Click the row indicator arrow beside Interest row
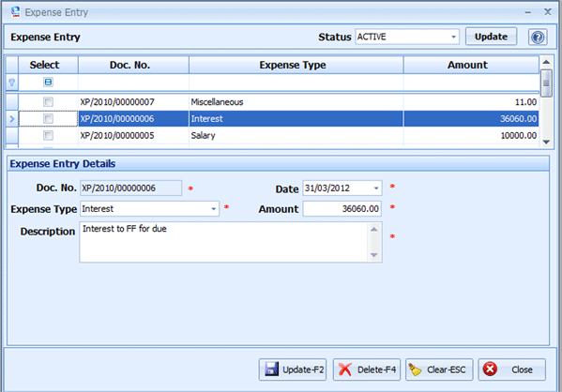 12,118
